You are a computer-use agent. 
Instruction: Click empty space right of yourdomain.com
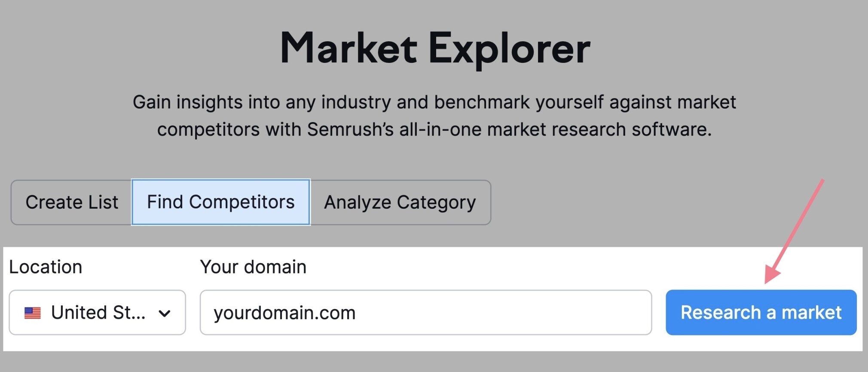pos(503,313)
